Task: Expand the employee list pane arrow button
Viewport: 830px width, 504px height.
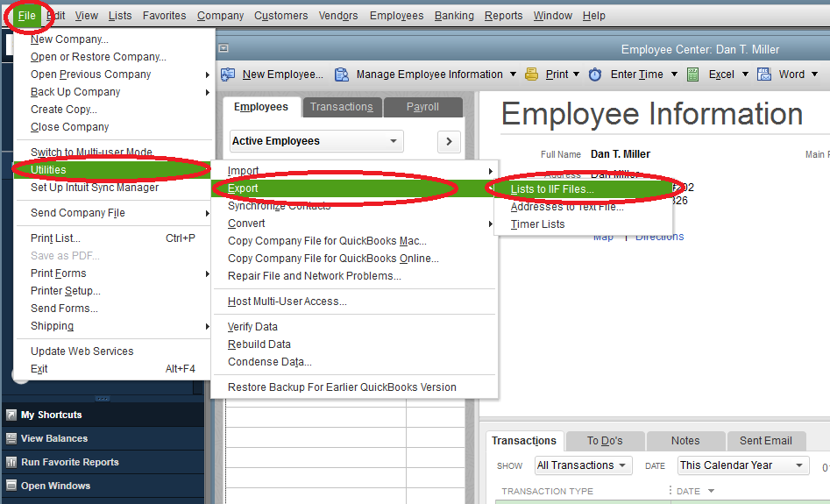Action: 449,141
